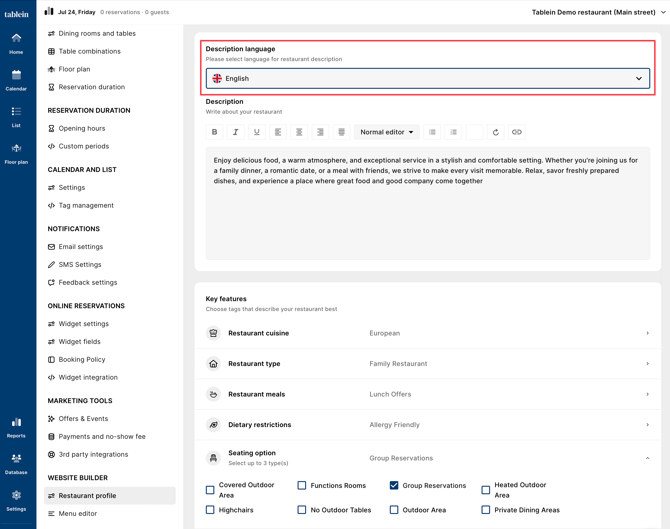Check Functions Rooms checkbox
Image resolution: width=670 pixels, height=529 pixels.
(x=302, y=485)
